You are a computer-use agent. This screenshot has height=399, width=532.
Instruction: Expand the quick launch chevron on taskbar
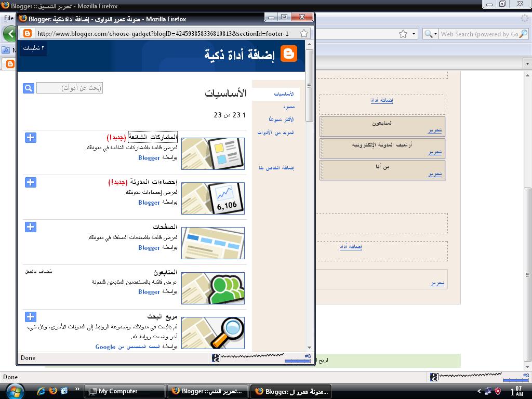(x=77, y=389)
